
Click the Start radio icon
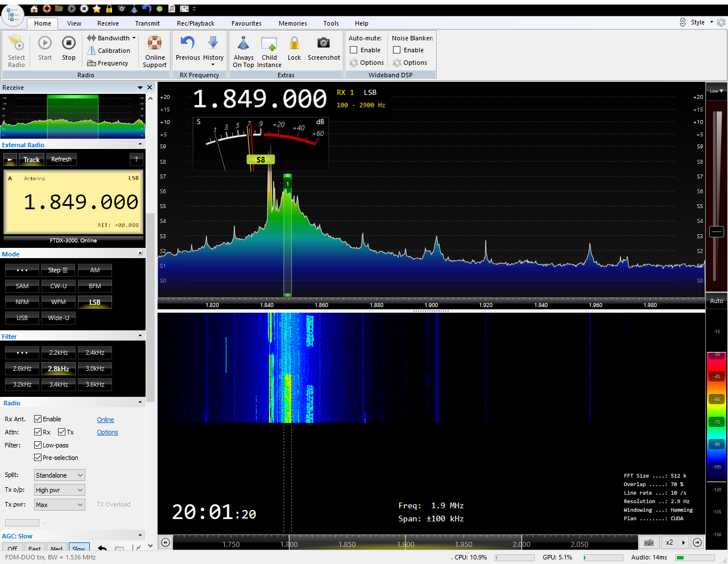pyautogui.click(x=45, y=44)
